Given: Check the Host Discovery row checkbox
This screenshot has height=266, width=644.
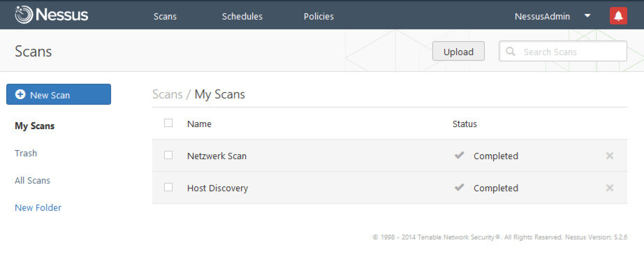Looking at the screenshot, I should 168,187.
